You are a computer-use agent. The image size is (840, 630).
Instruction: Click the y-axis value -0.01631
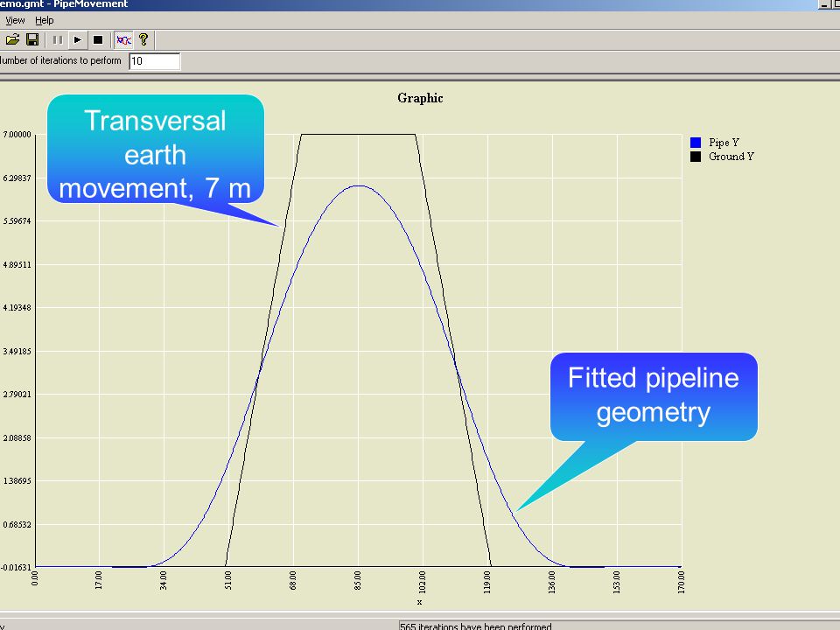17,567
